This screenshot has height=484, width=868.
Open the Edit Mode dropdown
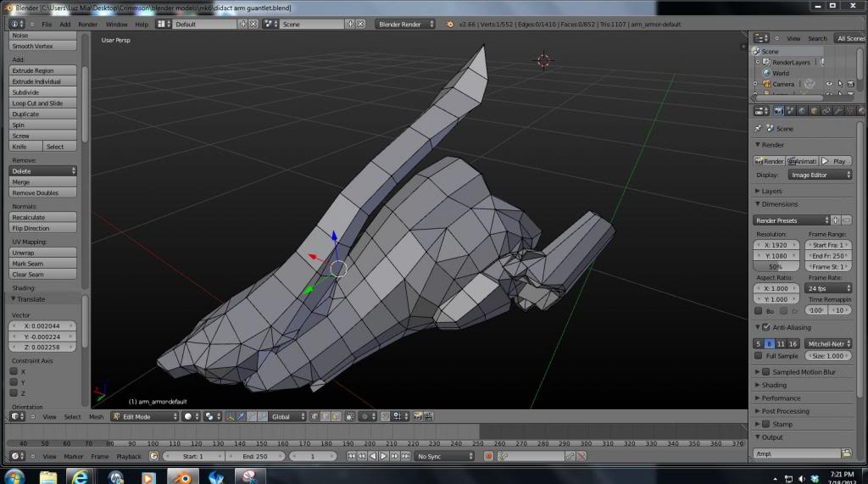[144, 416]
